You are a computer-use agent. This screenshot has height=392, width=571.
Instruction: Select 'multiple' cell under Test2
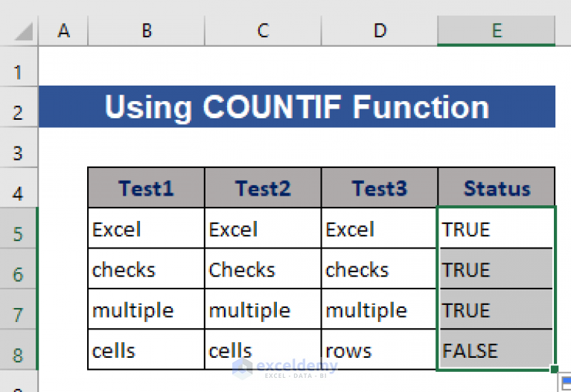tap(263, 309)
